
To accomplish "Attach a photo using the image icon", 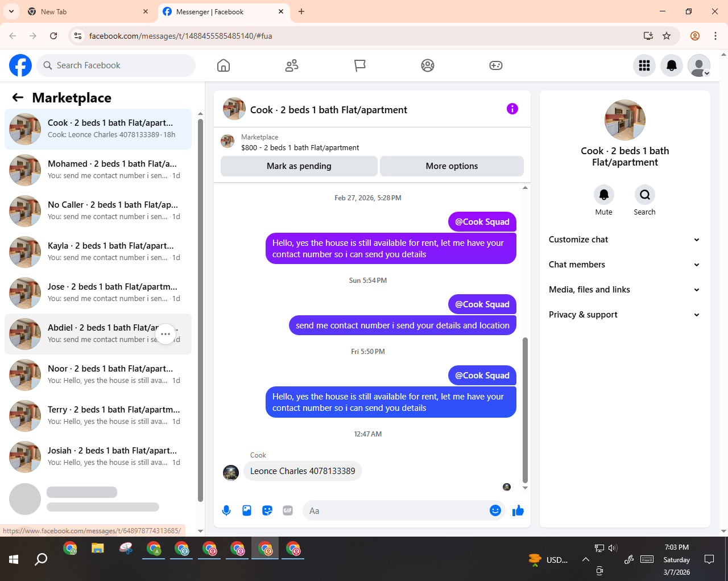I will (x=247, y=510).
